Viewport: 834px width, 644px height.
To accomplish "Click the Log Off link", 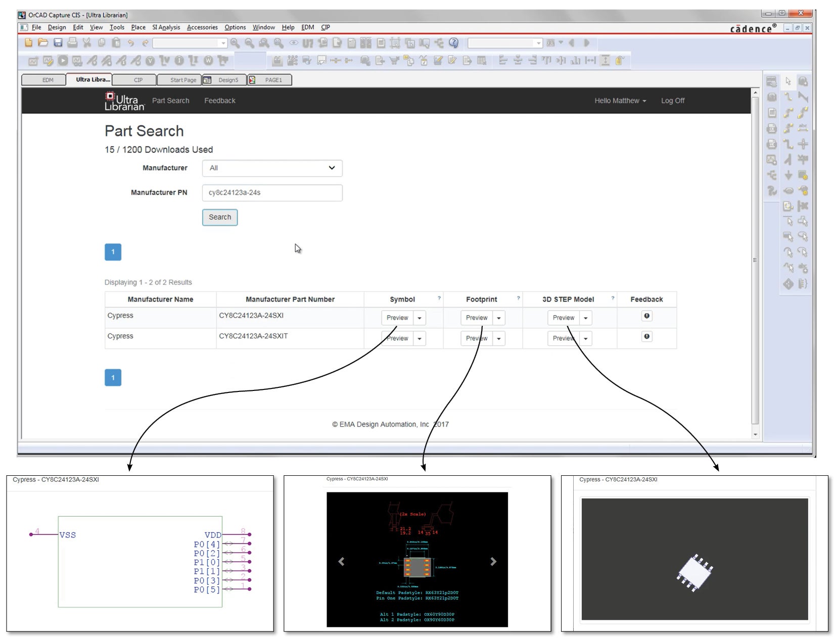I will 673,101.
